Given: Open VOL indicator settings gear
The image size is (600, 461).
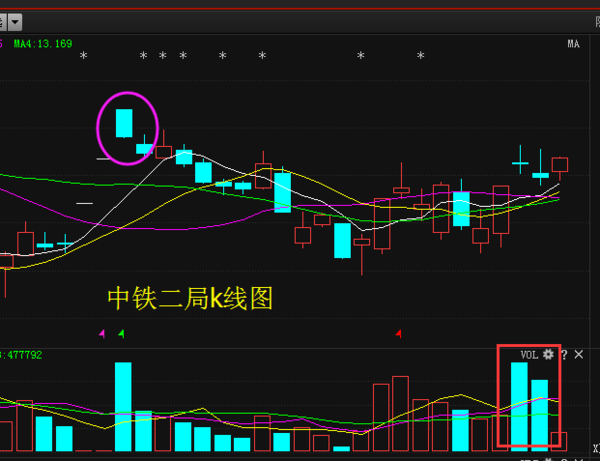Looking at the screenshot, I should pyautogui.click(x=548, y=354).
